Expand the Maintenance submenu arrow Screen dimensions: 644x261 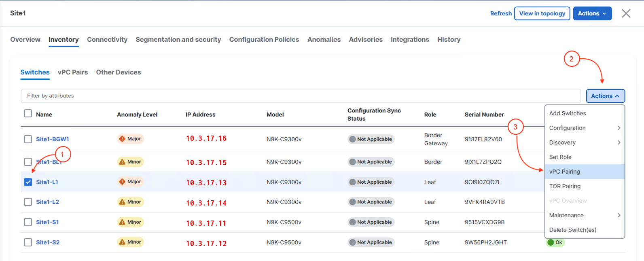(619, 215)
